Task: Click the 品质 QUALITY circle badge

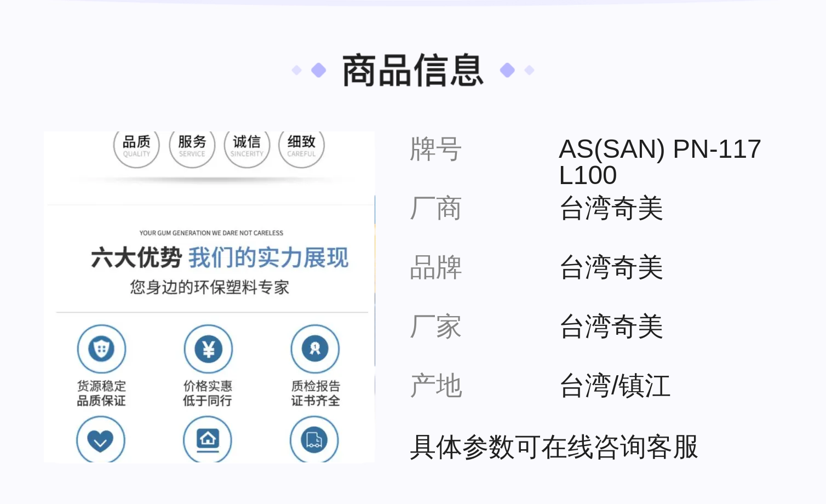Action: pyautogui.click(x=136, y=147)
